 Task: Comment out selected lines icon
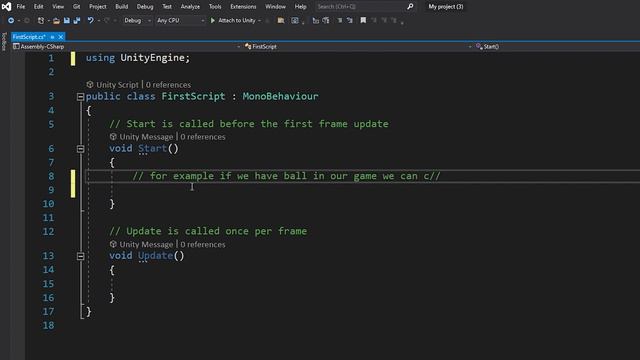(340, 20)
